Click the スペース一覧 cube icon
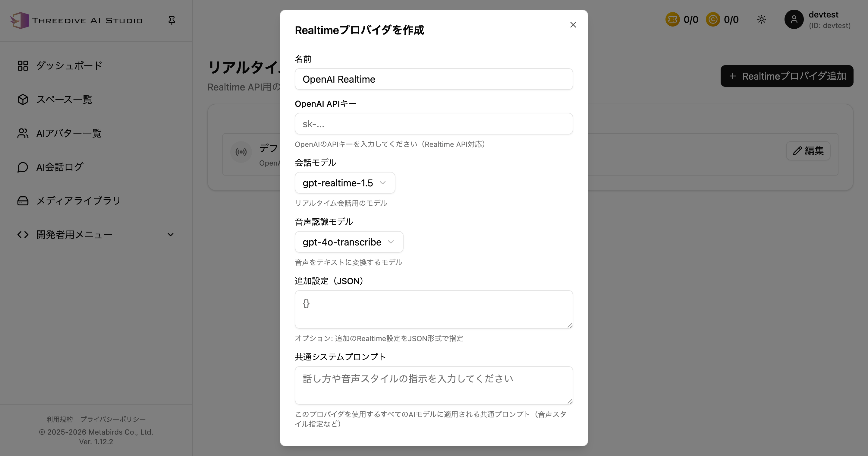The image size is (868, 456). [x=23, y=100]
